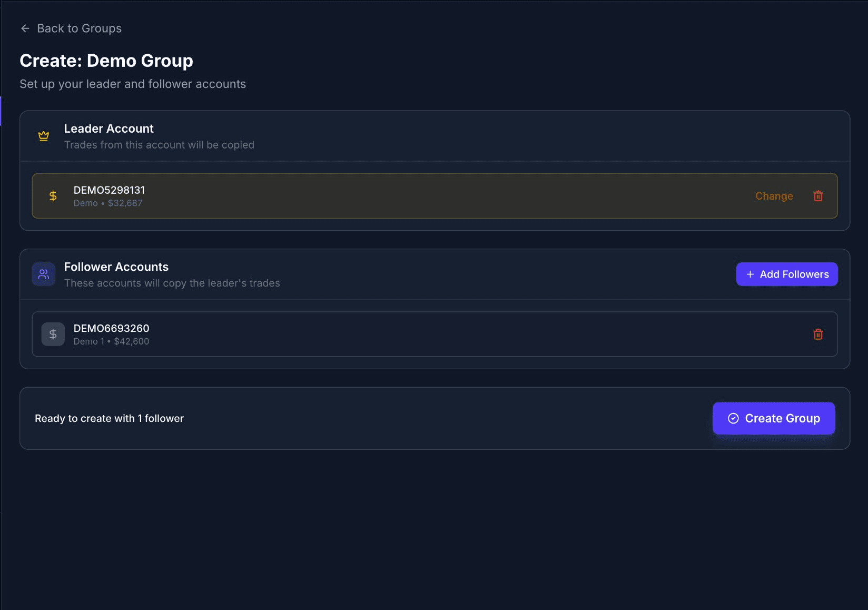Screen dimensions: 868x610
Task: Click the Create: Demo Group title
Action: pos(106,61)
